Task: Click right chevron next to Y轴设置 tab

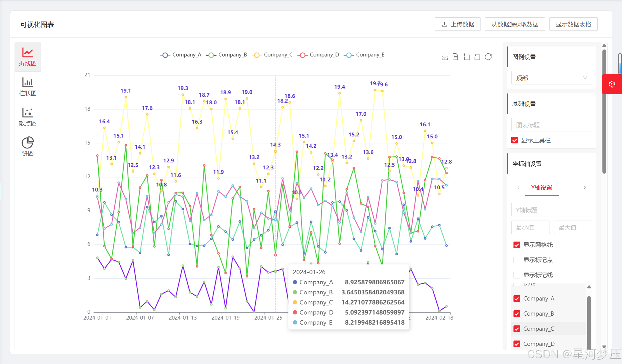Action: (585, 187)
